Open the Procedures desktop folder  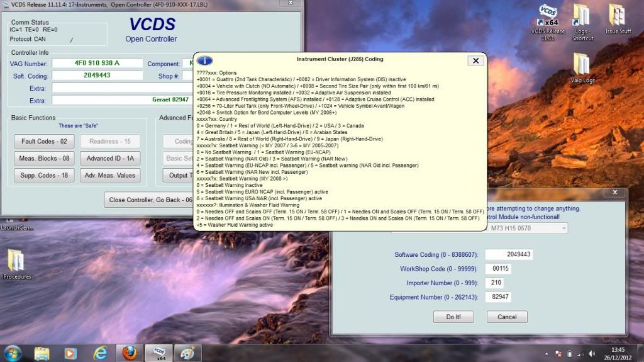[x=17, y=264]
